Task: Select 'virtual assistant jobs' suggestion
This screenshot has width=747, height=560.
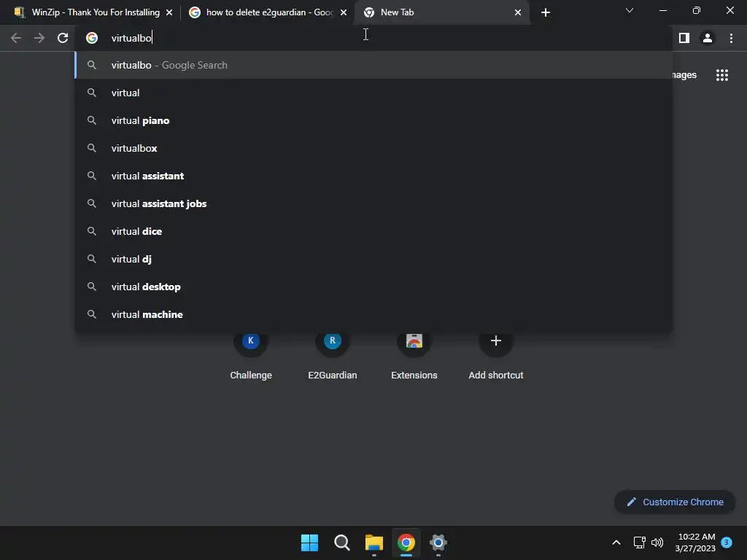Action: (x=373, y=203)
